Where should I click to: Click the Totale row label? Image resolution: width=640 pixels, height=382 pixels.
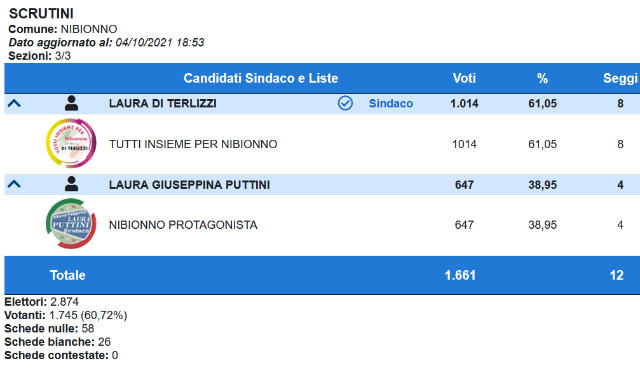(67, 275)
